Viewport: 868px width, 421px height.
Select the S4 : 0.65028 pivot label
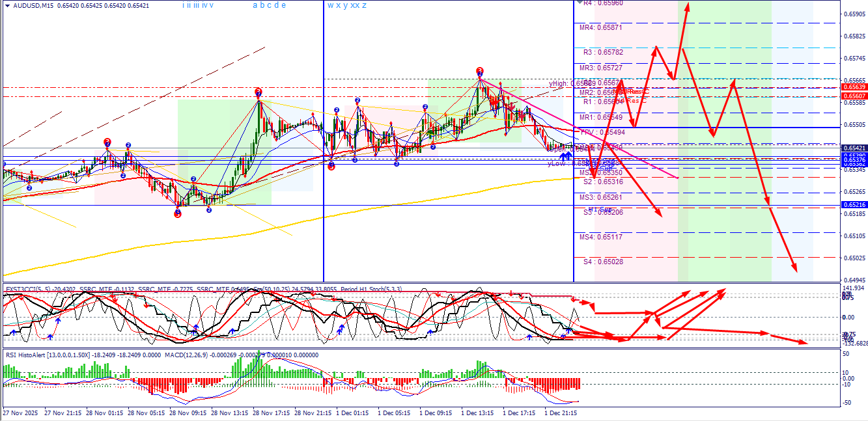coord(602,262)
